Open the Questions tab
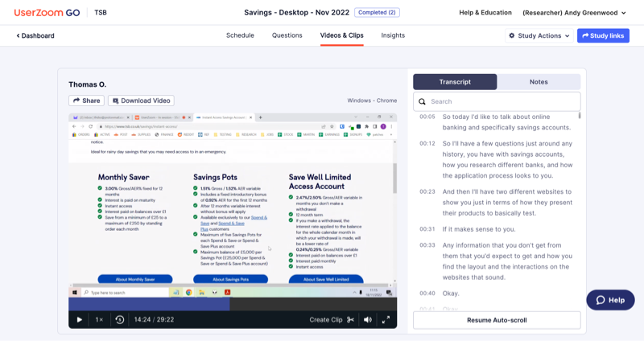This screenshot has height=341, width=644. (x=287, y=35)
